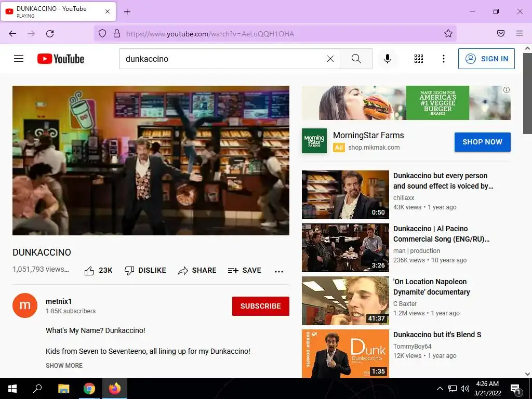Click the ad info icon
Screen dimensions: 532x399
pyautogui.click(x=506, y=90)
